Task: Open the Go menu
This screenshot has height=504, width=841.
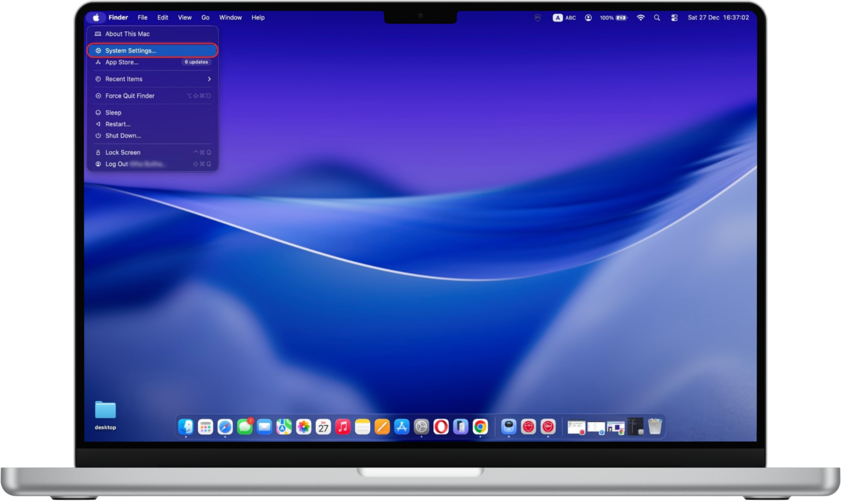Action: (x=205, y=17)
